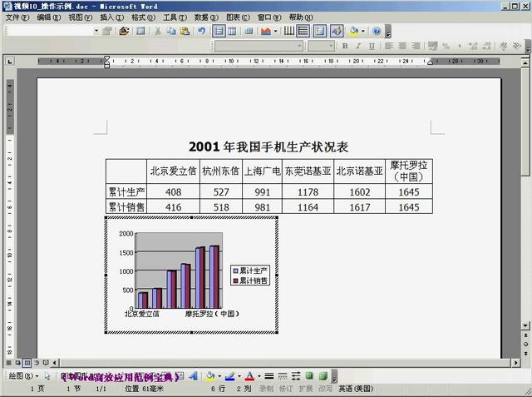Toggle Italic formatting

(358, 46)
